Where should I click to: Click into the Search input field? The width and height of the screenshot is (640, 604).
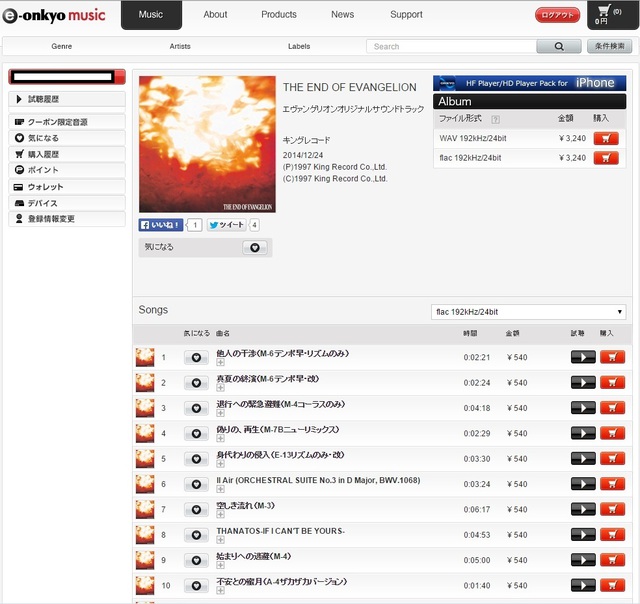[x=450, y=46]
